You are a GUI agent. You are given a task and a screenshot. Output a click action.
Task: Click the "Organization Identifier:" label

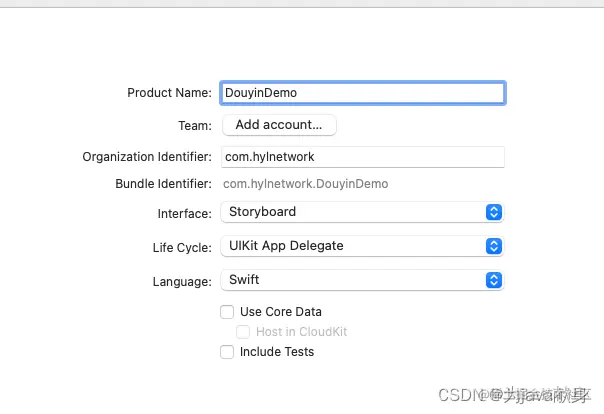click(x=147, y=157)
